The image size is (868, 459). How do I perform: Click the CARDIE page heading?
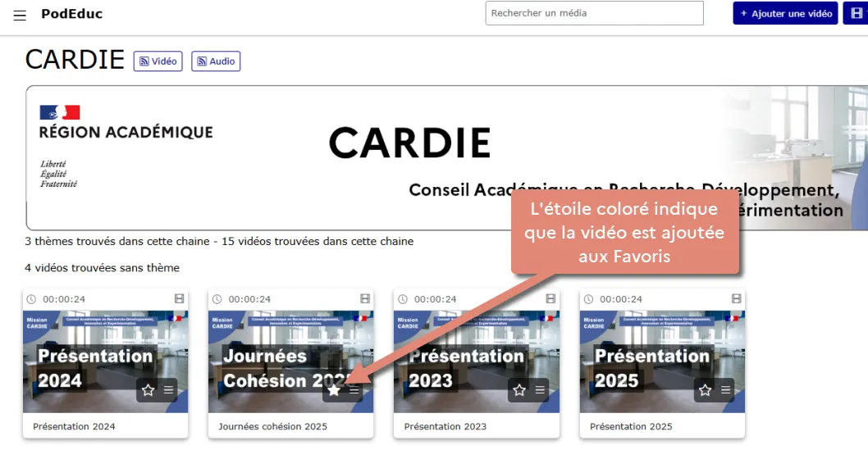pyautogui.click(x=75, y=60)
